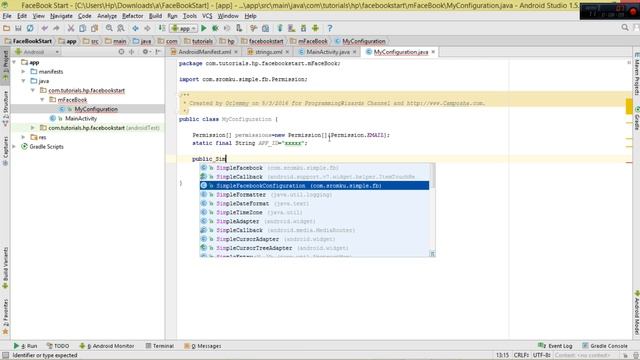
Task: Choose SimpleCursorAdapter completion suggestion
Action: 314,239
